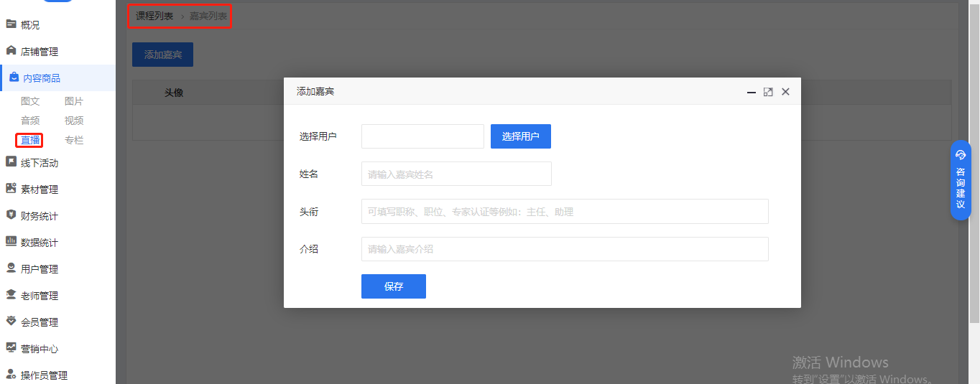Click the 会员管理 diamond icon

11,322
